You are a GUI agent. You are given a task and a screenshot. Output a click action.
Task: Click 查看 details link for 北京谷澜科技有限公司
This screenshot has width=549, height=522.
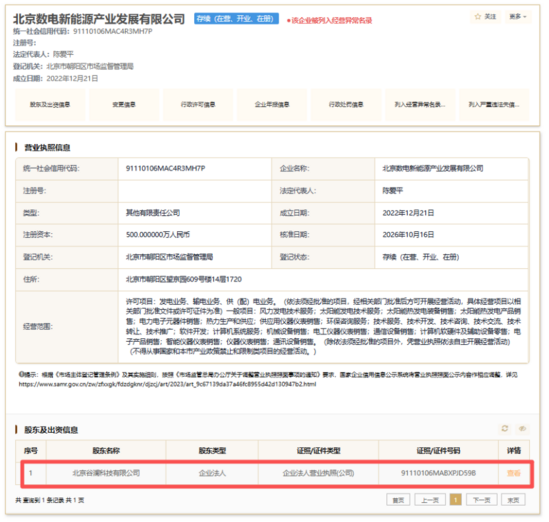coord(514,473)
